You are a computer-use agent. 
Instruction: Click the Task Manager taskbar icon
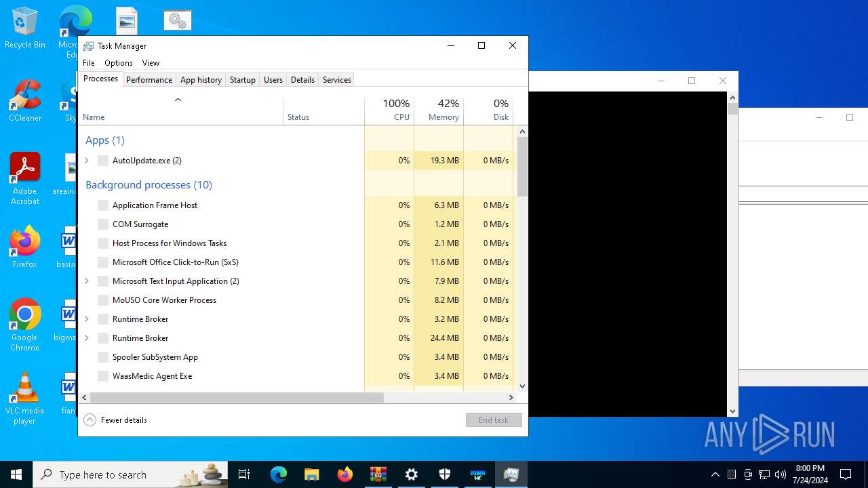[511, 474]
